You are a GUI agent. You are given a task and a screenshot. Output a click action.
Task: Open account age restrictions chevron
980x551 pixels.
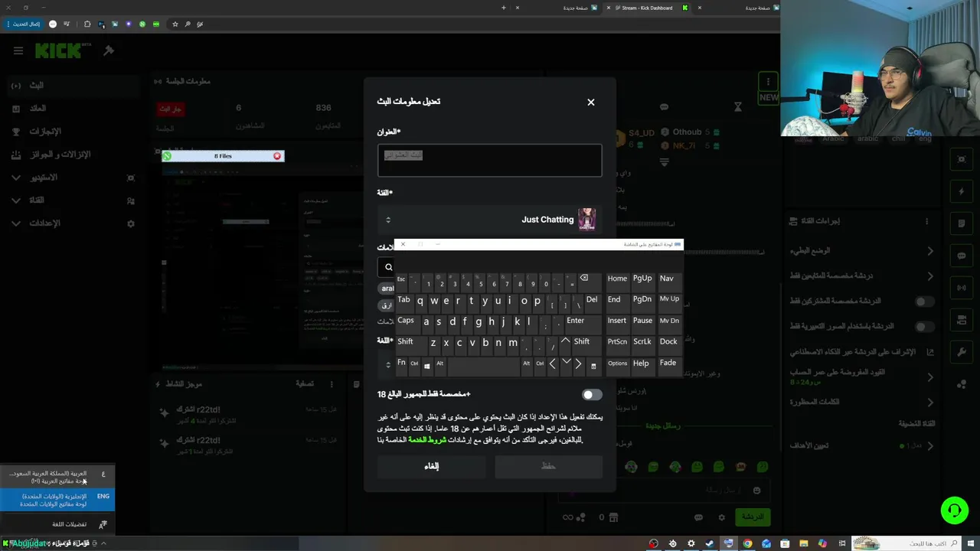[x=930, y=377]
